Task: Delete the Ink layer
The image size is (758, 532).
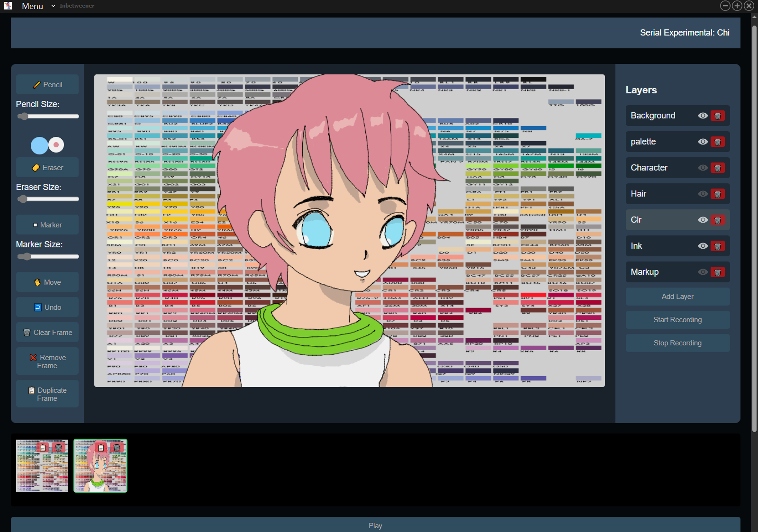Action: point(718,246)
